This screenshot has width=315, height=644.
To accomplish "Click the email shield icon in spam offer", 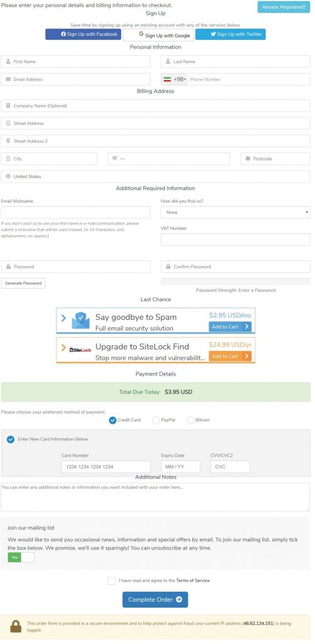I will (80, 320).
